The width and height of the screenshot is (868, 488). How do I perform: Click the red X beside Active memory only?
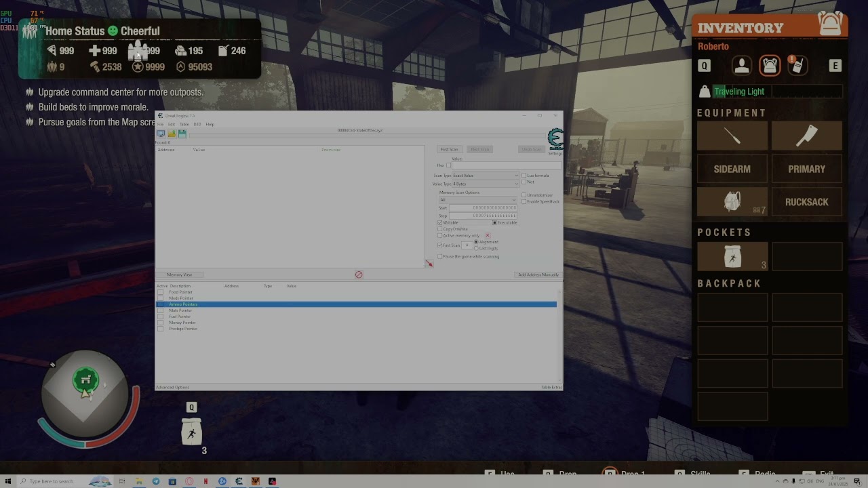[487, 235]
